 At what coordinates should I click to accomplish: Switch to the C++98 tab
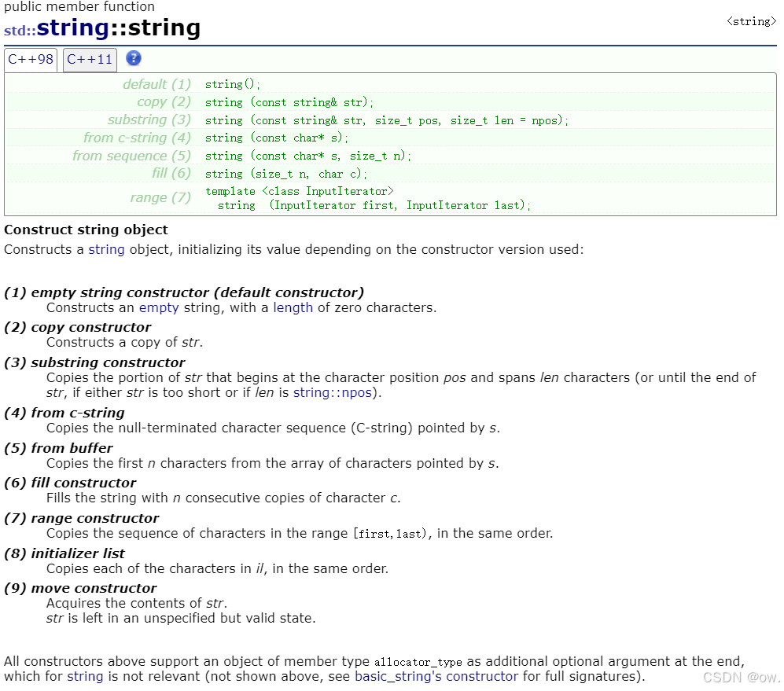(31, 59)
